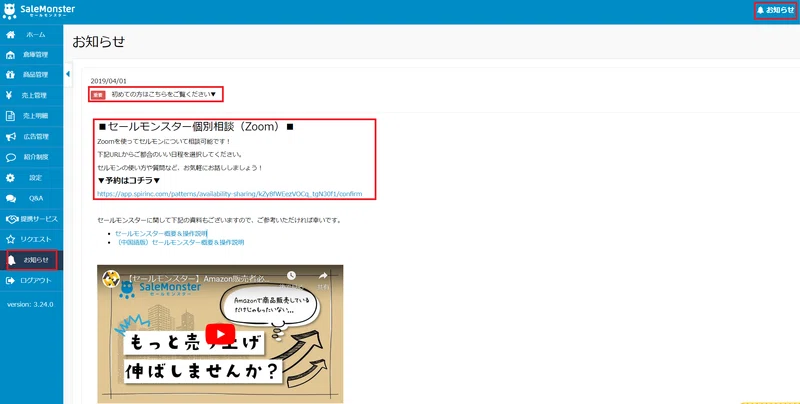Open 設定 via the gear icon
Image resolution: width=800 pixels, height=404 pixels.
point(10,178)
